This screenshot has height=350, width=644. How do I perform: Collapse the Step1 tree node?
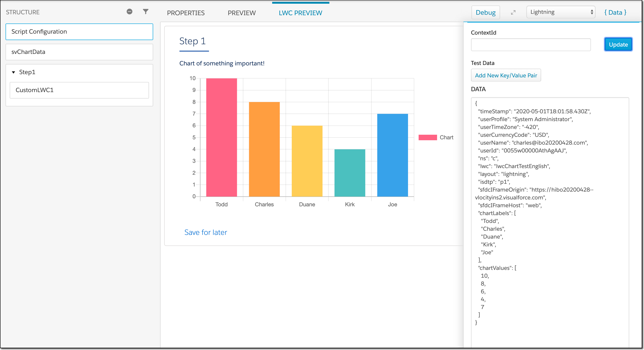pos(13,72)
